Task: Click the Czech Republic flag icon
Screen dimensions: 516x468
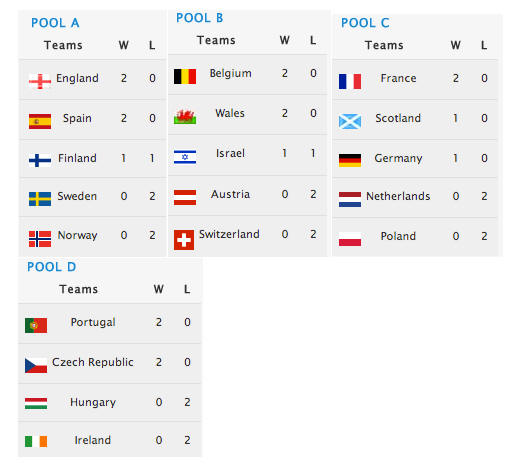Action: (x=36, y=365)
